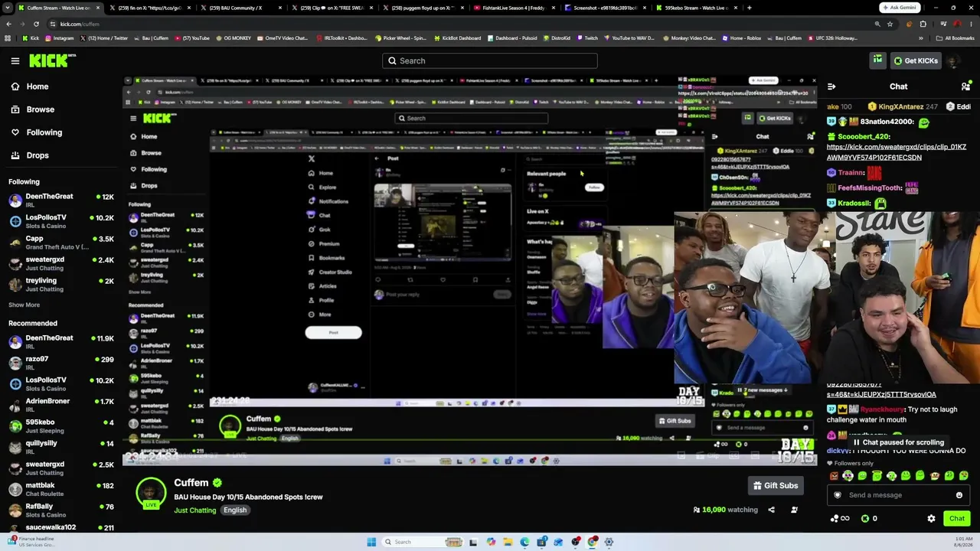Click the Gift Subs button
The image size is (980, 551).
coord(776,485)
